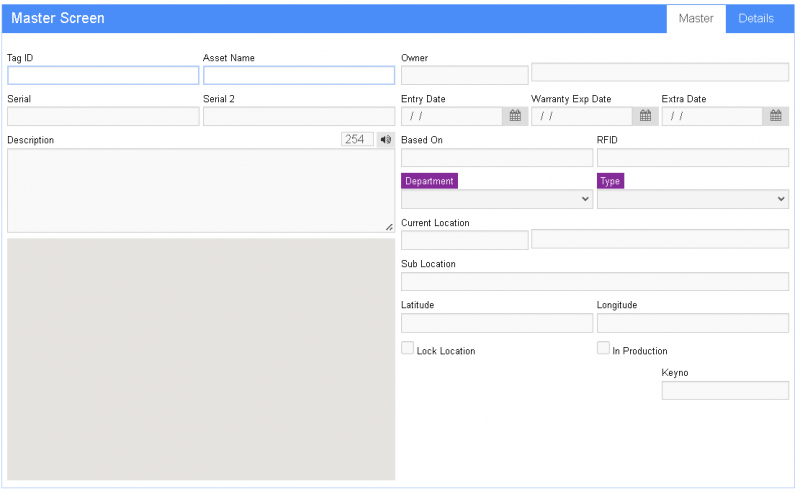This screenshot has height=494, width=800.
Task: Focus the Asset Name text field
Action: pyautogui.click(x=299, y=75)
